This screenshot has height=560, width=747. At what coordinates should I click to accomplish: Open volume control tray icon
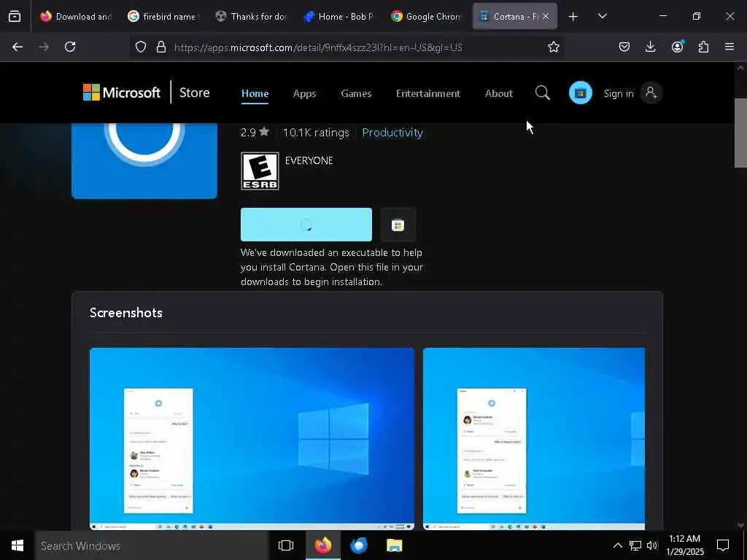pos(651,545)
